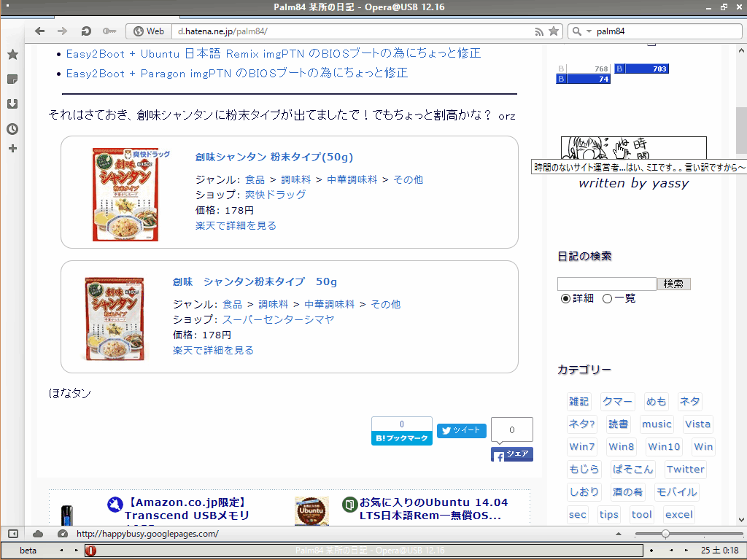Focus the palm84 search field
747x560 pixels.
coord(667,31)
